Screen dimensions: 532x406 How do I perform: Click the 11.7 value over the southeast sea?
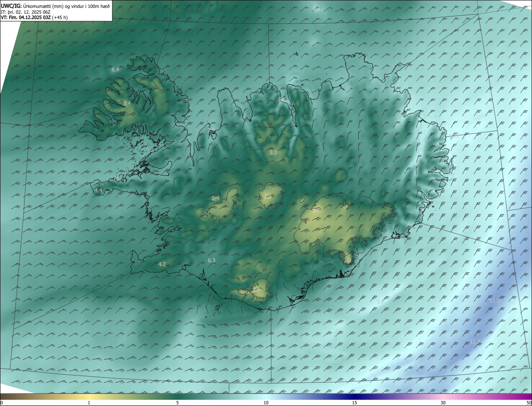(475, 342)
